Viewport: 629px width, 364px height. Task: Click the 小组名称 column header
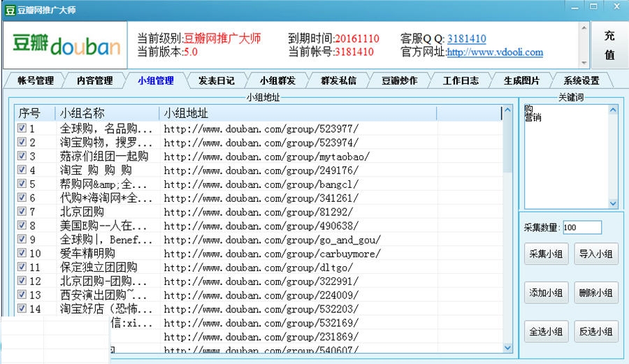point(107,113)
